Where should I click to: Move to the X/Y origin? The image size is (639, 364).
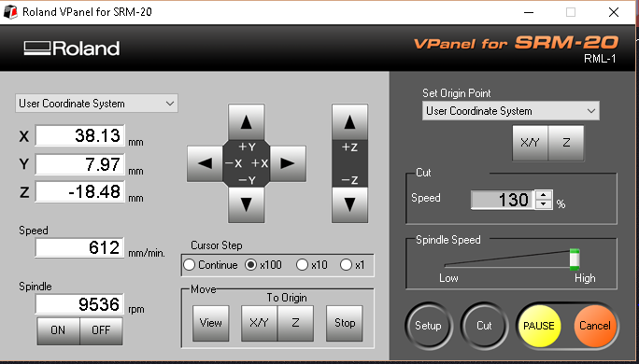pos(259,323)
